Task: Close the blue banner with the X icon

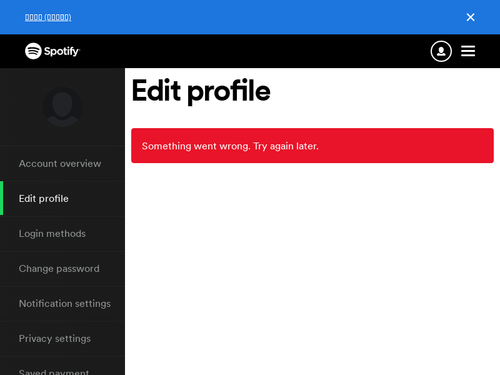Action: click(470, 17)
